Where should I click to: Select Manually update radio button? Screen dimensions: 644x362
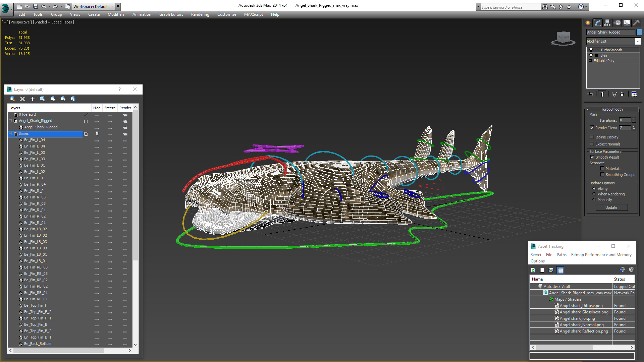(x=594, y=200)
